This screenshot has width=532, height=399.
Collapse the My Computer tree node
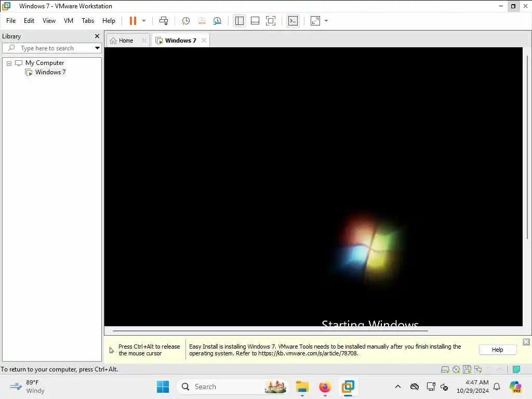(9, 63)
